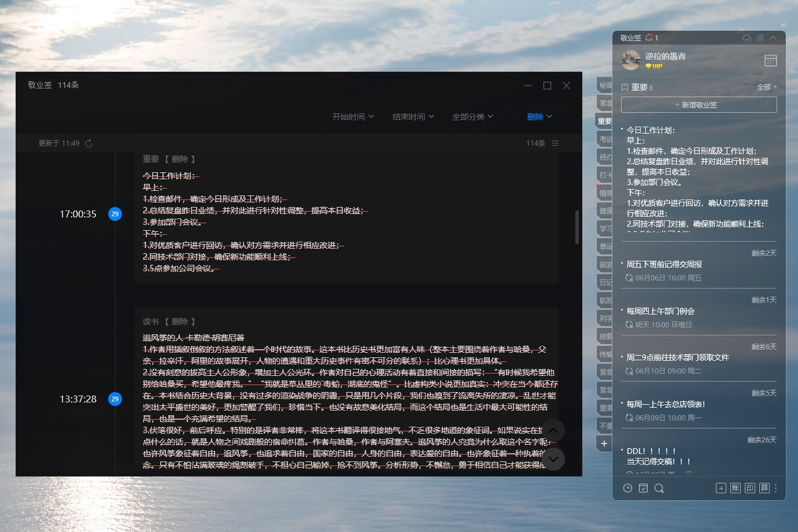Open the completed-tasks calendar check icon
This screenshot has height=532, width=798.
(x=643, y=488)
